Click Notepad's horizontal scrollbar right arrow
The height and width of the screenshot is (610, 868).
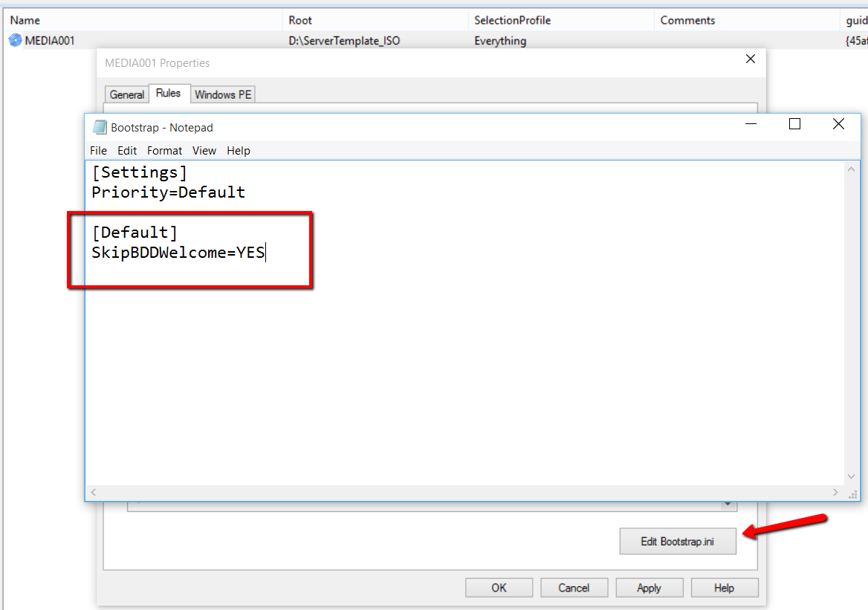coord(838,493)
